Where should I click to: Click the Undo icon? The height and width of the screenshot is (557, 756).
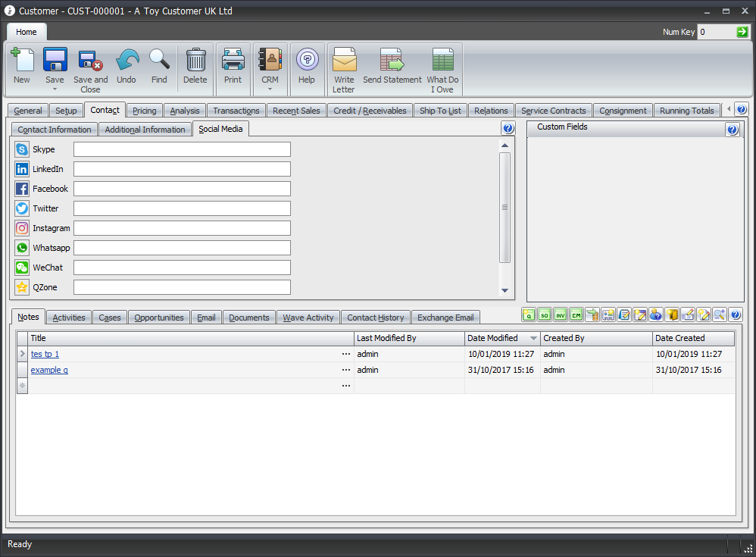click(127, 61)
